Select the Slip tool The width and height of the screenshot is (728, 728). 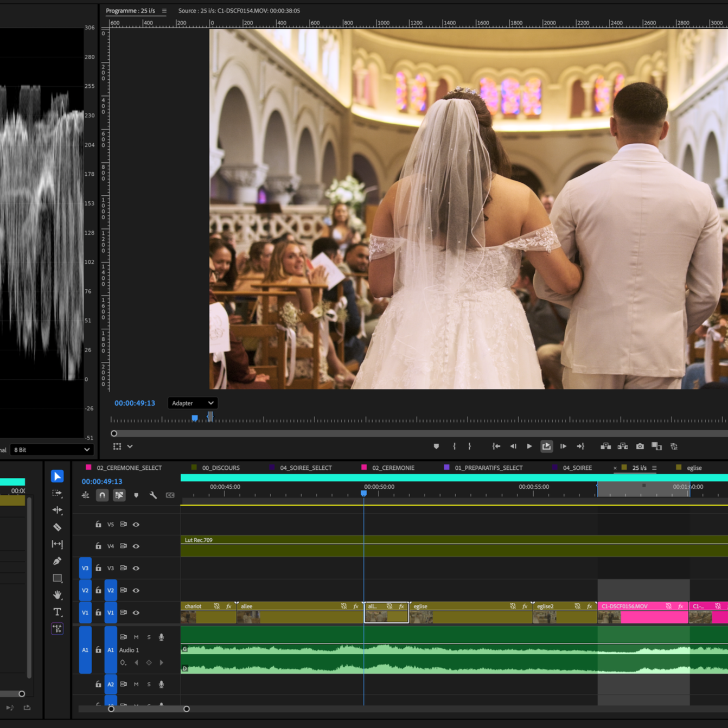(x=58, y=544)
